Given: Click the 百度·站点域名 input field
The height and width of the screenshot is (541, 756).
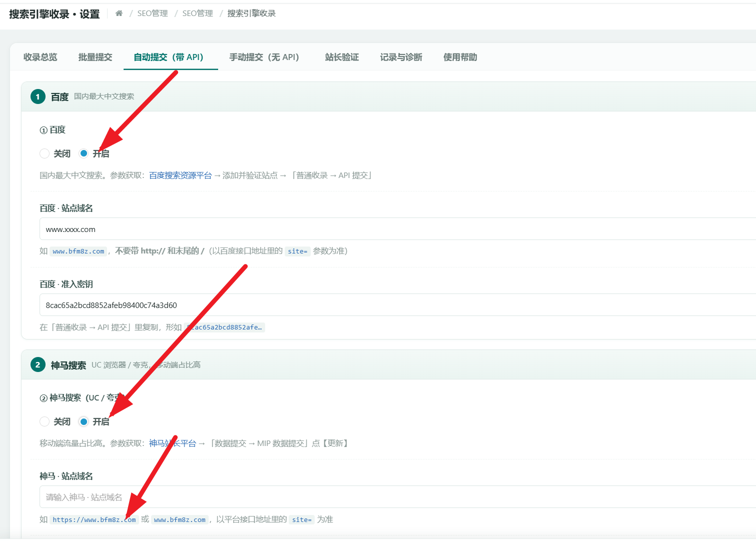Looking at the screenshot, I should click(x=398, y=229).
